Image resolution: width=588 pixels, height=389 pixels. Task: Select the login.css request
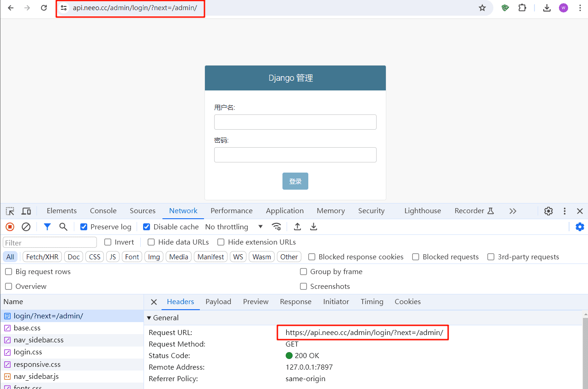72,352
